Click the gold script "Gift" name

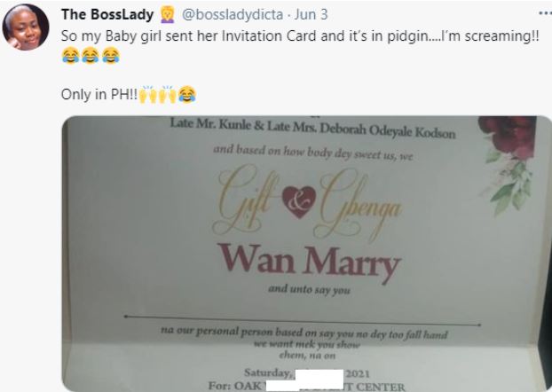(247, 201)
